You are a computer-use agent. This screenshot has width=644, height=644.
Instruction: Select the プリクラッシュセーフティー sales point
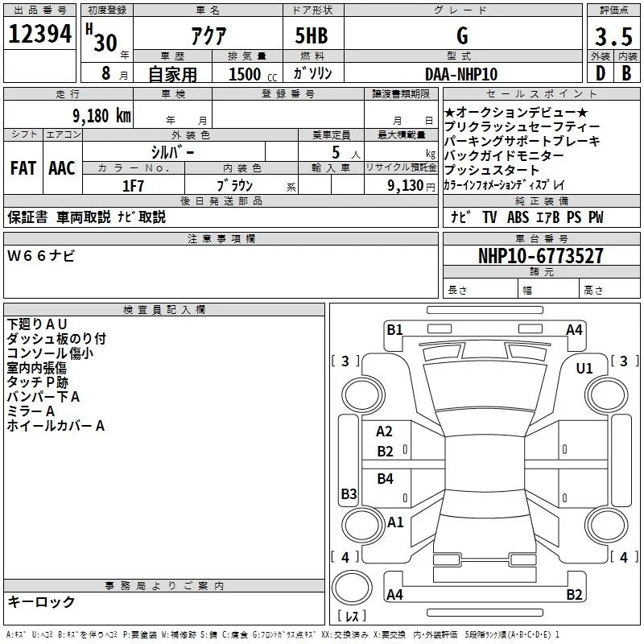[x=522, y=126]
